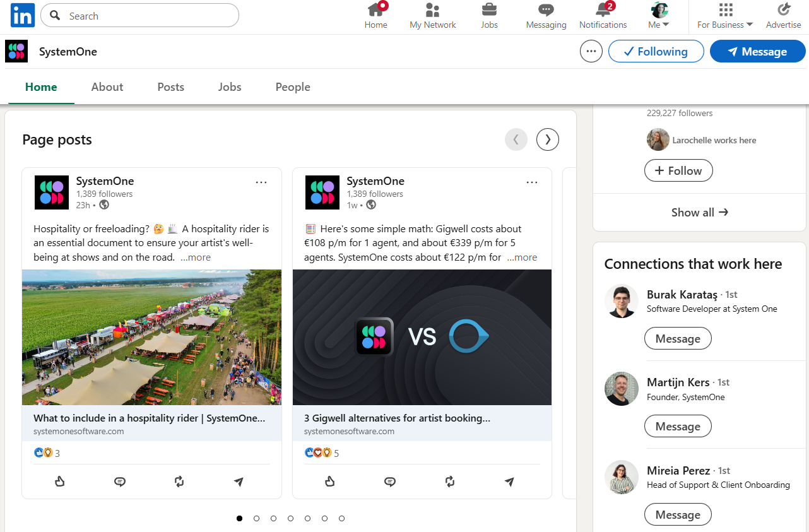This screenshot has width=809, height=532.
Task: Switch to the page Jobs tab
Action: click(230, 87)
